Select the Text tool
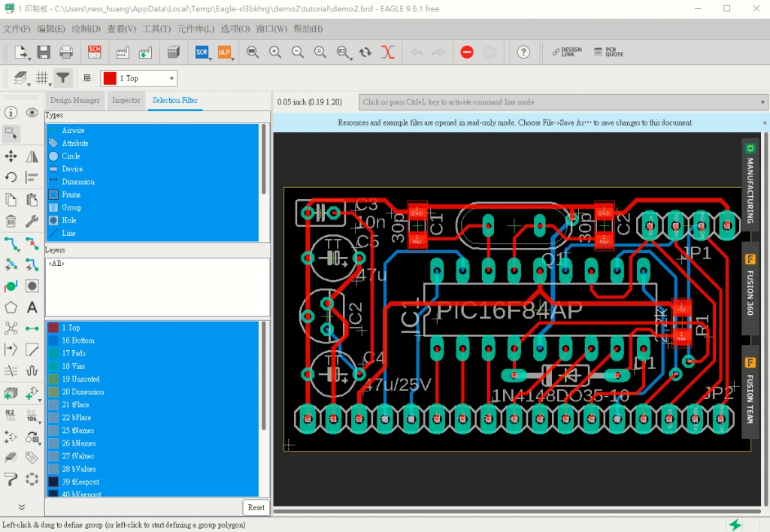Viewport: 770px width, 532px height. 32,307
